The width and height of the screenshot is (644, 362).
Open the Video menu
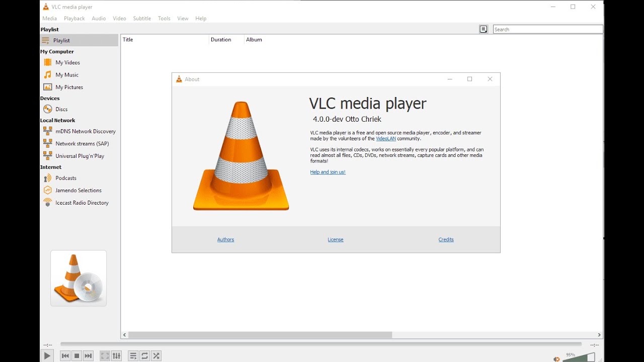(119, 19)
